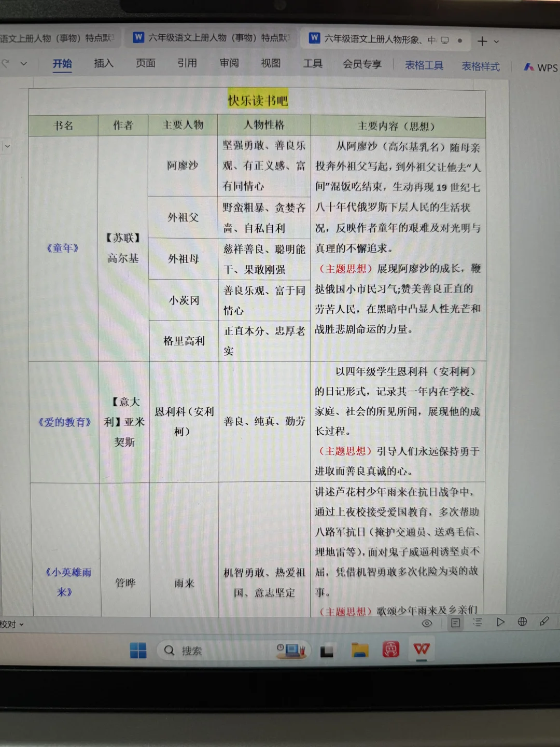
Task: Click the taskbar 搜索 search box
Action: [233, 650]
